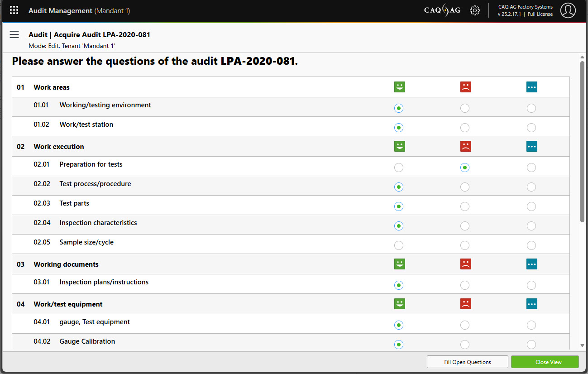This screenshot has height=374, width=588.
Task: Click the scroll down arrow
Action: [582, 345]
